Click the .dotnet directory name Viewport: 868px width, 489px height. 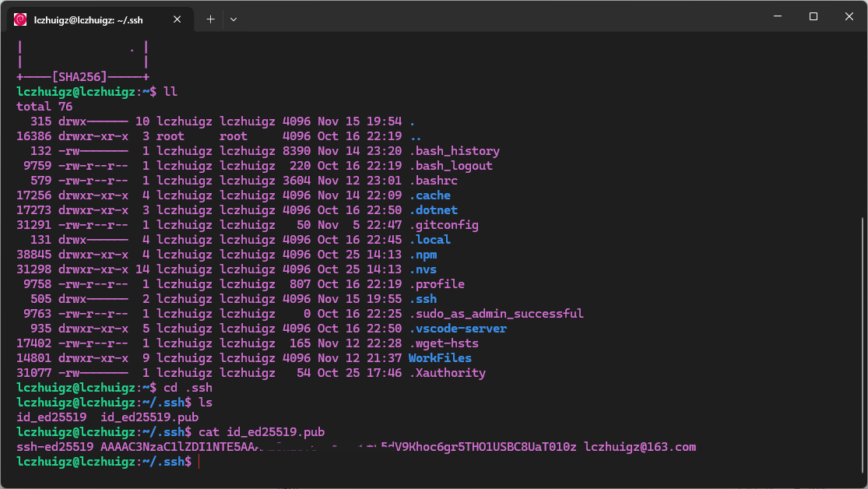coord(433,210)
